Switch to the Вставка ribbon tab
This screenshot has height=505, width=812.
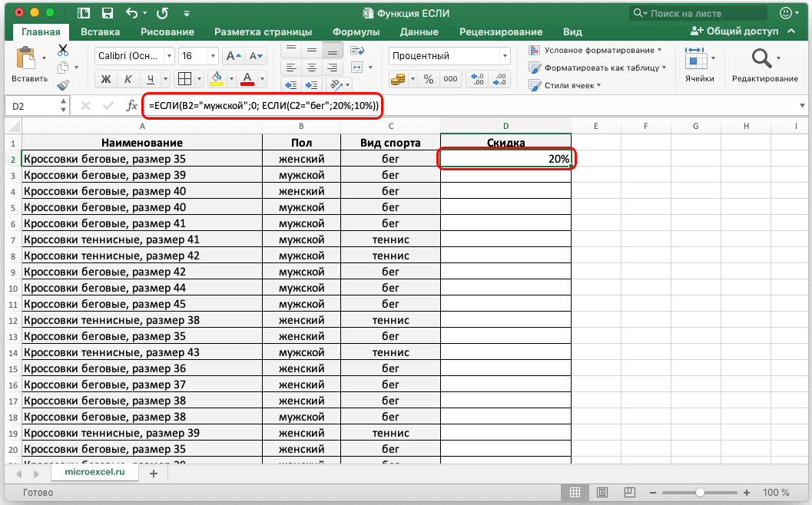[x=100, y=31]
